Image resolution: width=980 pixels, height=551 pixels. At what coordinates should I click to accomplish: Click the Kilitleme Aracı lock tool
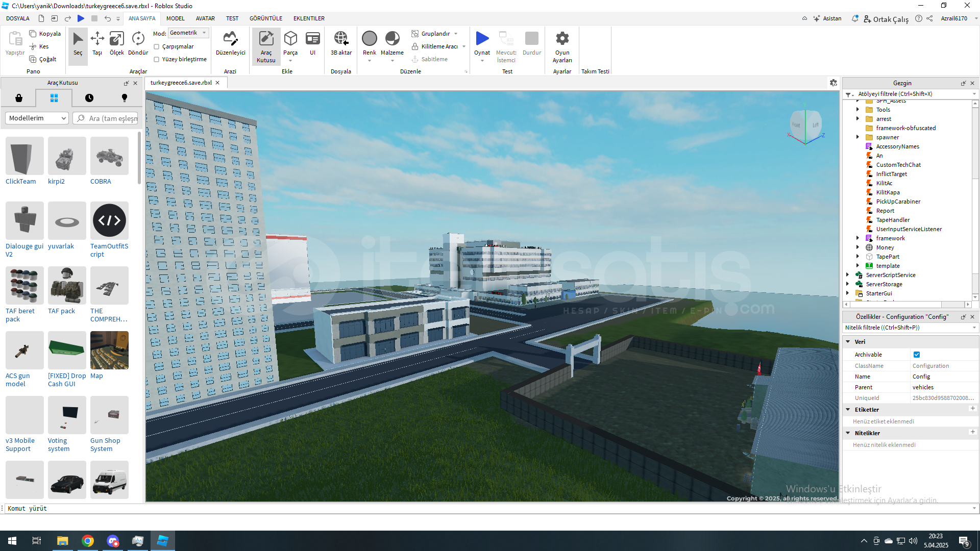pos(435,46)
